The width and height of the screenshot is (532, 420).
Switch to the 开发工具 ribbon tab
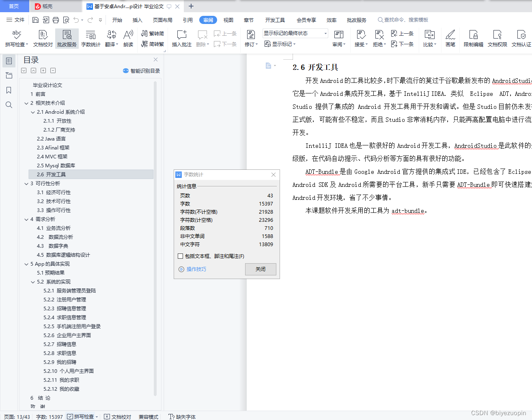pos(275,20)
